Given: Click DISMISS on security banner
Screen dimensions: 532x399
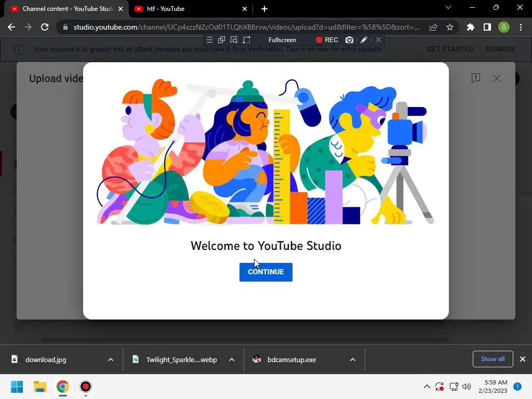Looking at the screenshot, I should 500,49.
